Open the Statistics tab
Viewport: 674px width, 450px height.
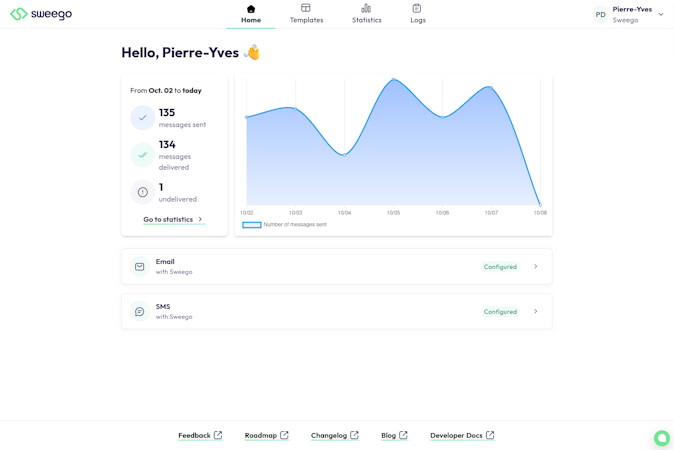pos(366,14)
